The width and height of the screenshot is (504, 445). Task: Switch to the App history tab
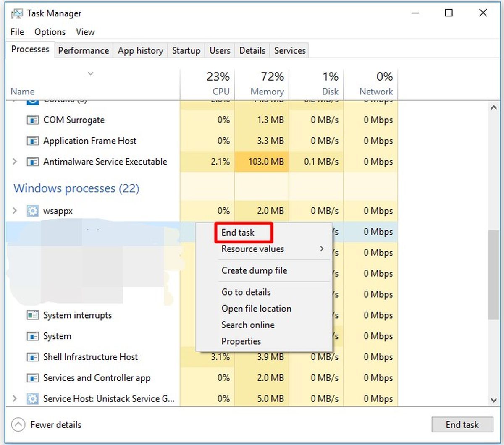pyautogui.click(x=140, y=51)
